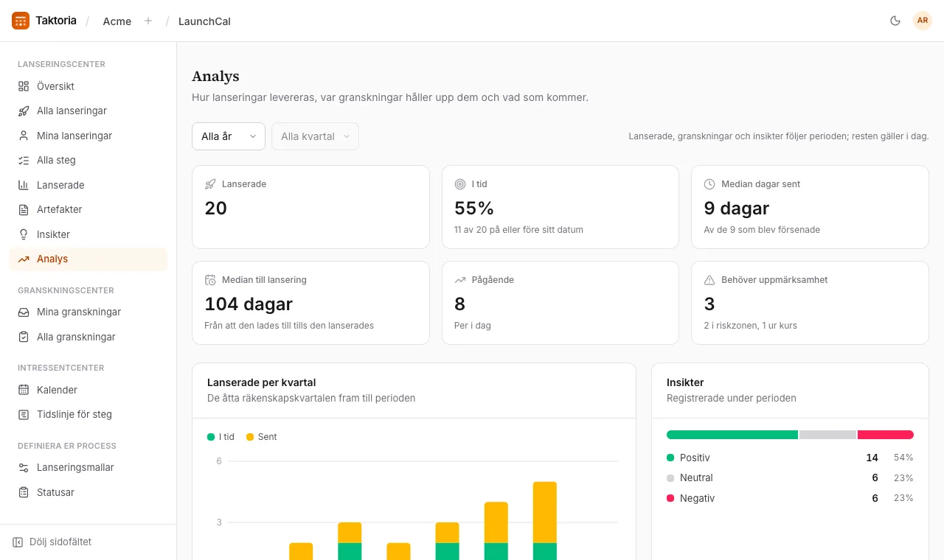The image size is (944, 560).
Task: Click the red Negativ segment of insights bar
Action: [886, 435]
